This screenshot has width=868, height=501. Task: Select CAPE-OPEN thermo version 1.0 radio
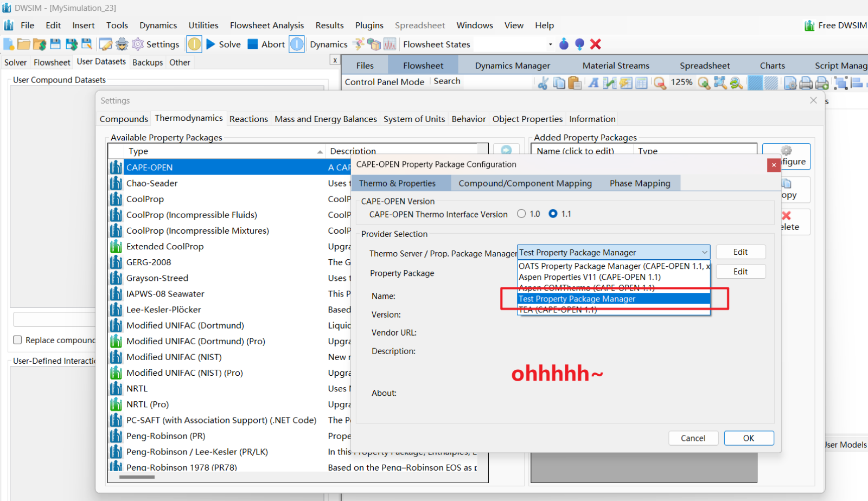pos(521,214)
